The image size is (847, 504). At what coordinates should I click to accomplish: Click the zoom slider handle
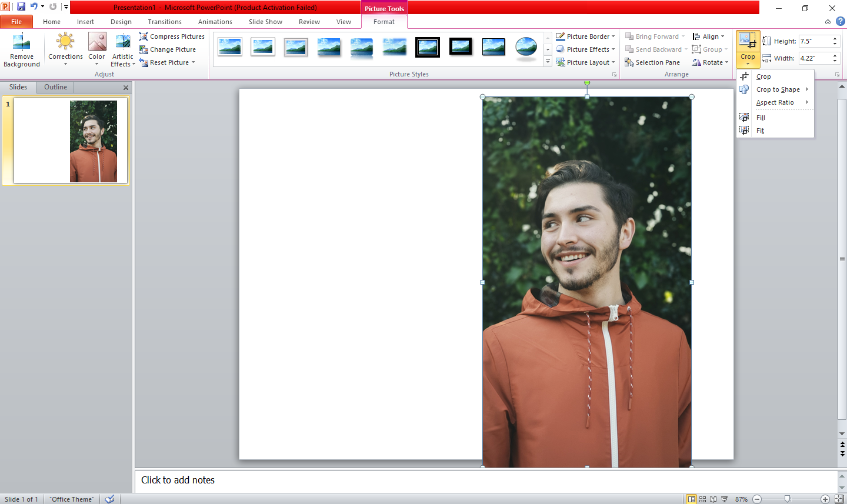[787, 499]
